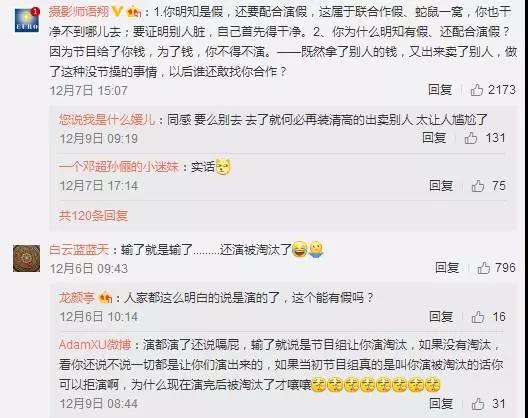This screenshot has width=528, height=418.
Task: Open 摄影师语翔's EURO avatar
Action: (x=27, y=20)
